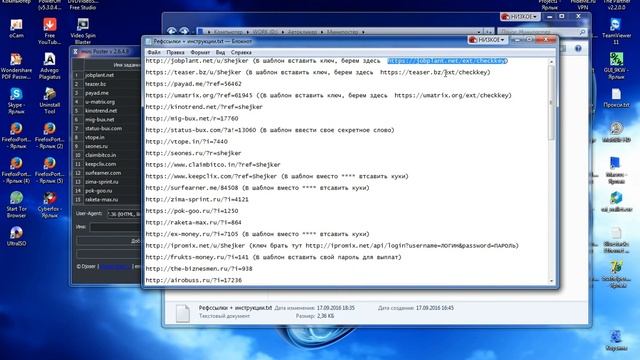Viewport: 640px width, 360px height.
Task: Open Wondershare PDF Password desktop icon
Action: pyautogui.click(x=16, y=66)
